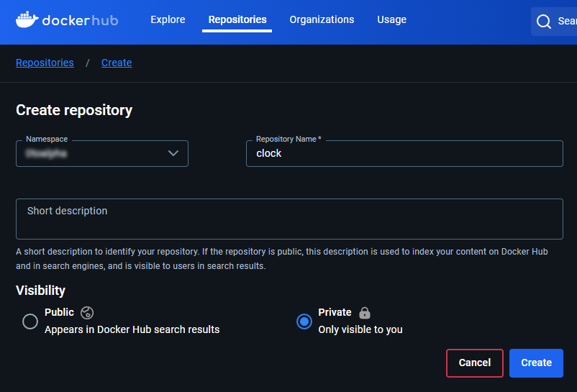The width and height of the screenshot is (577, 392).
Task: Click the Search box in header
Action: (554, 22)
